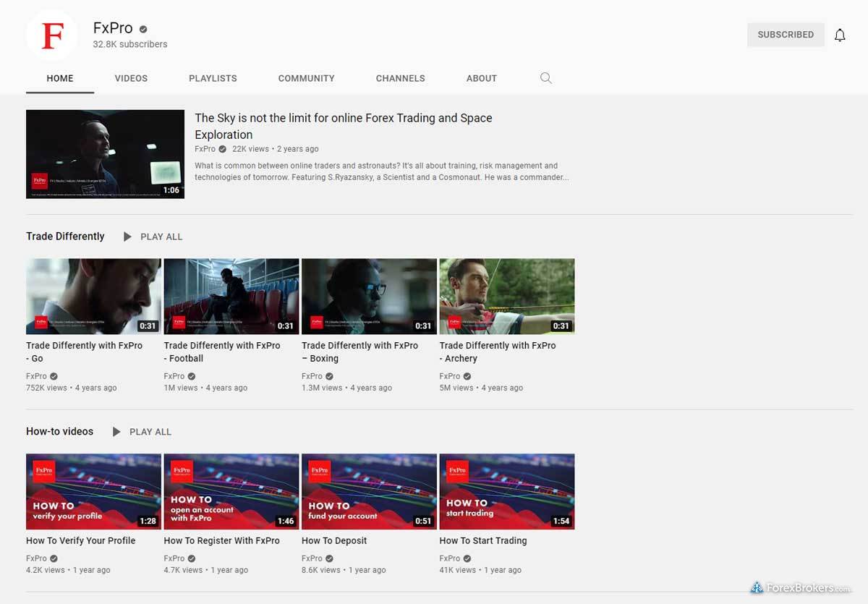Open the CHANNELS tab
Image resolution: width=868 pixels, height=604 pixels.
(x=400, y=78)
